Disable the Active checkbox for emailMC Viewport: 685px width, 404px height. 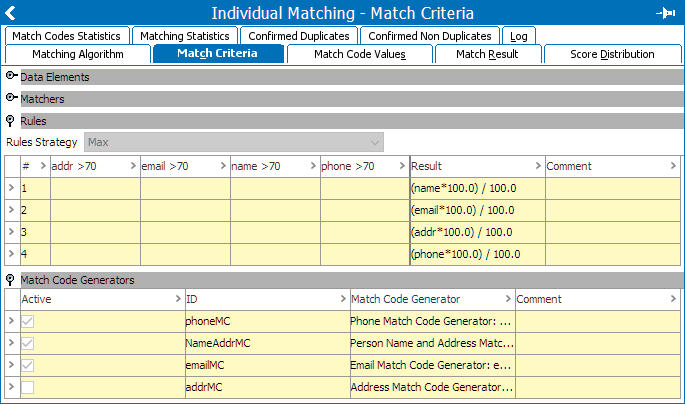[28, 365]
